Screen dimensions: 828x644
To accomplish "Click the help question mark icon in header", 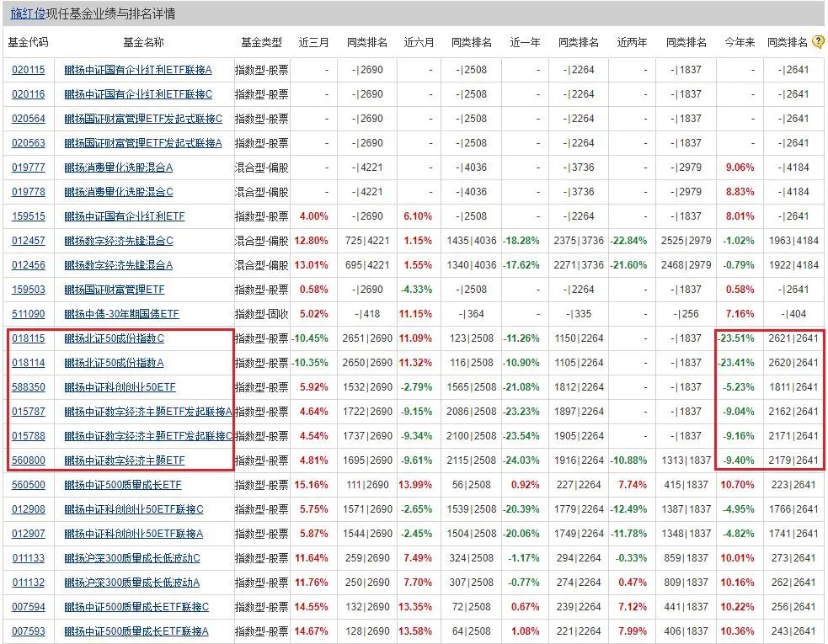I will (x=815, y=42).
